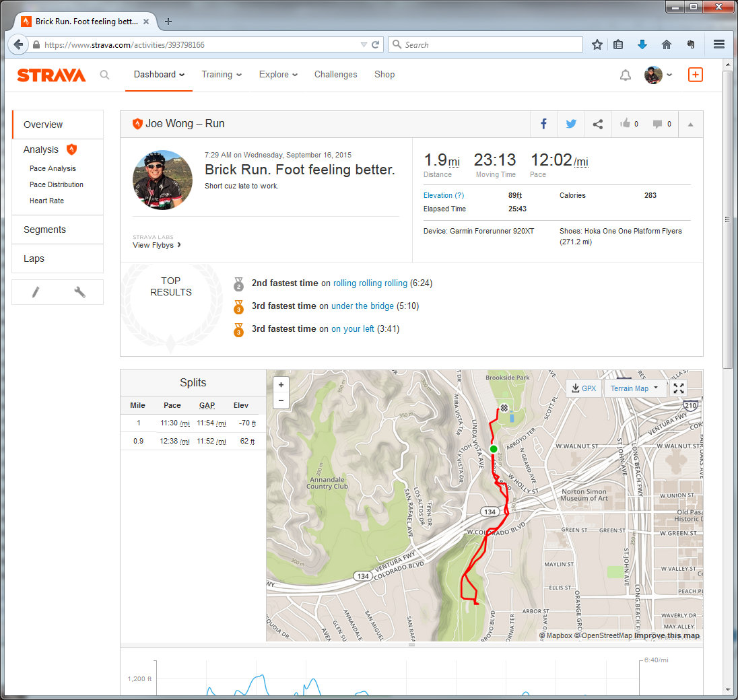Open the Segments tab in sidebar

click(44, 230)
